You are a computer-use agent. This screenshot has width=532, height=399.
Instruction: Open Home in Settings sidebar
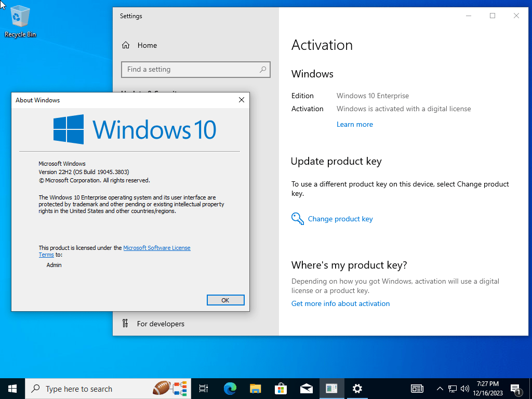tap(147, 45)
